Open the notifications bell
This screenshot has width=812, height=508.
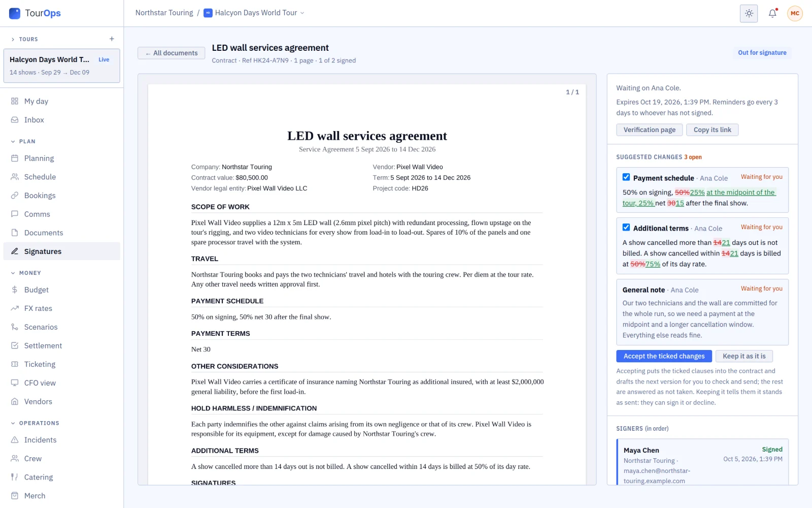click(x=772, y=13)
